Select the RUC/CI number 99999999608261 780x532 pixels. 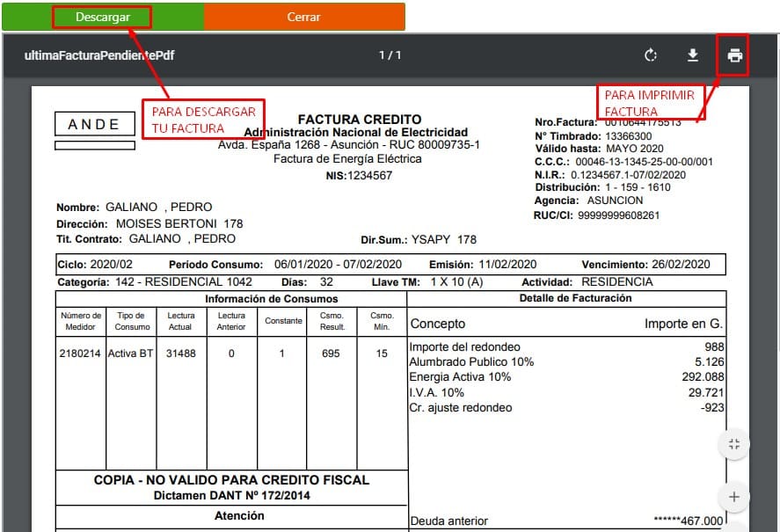tap(618, 215)
